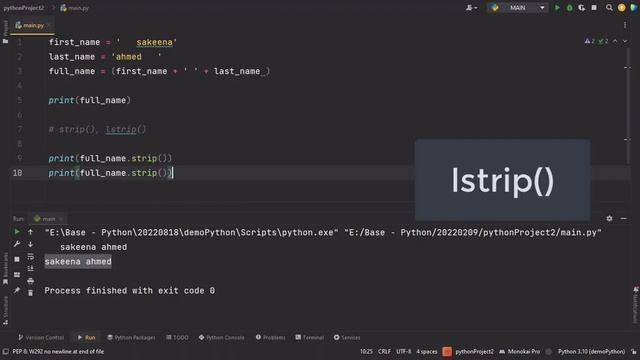
Task: Change the Monokai Pro theme widget
Action: [520, 351]
